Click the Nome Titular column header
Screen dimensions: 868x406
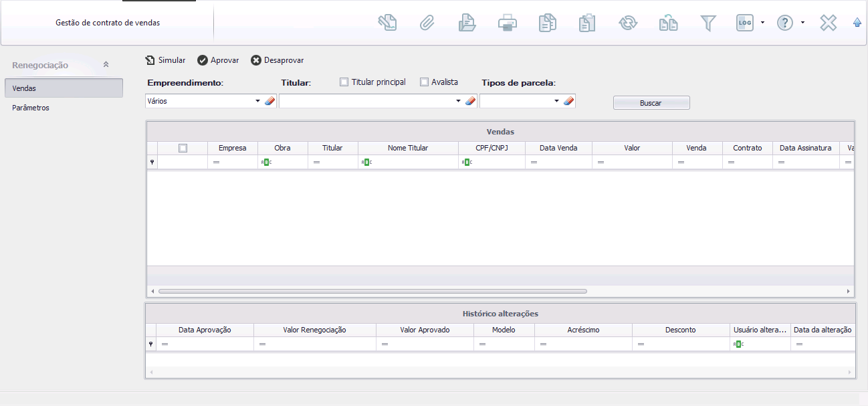coord(408,148)
